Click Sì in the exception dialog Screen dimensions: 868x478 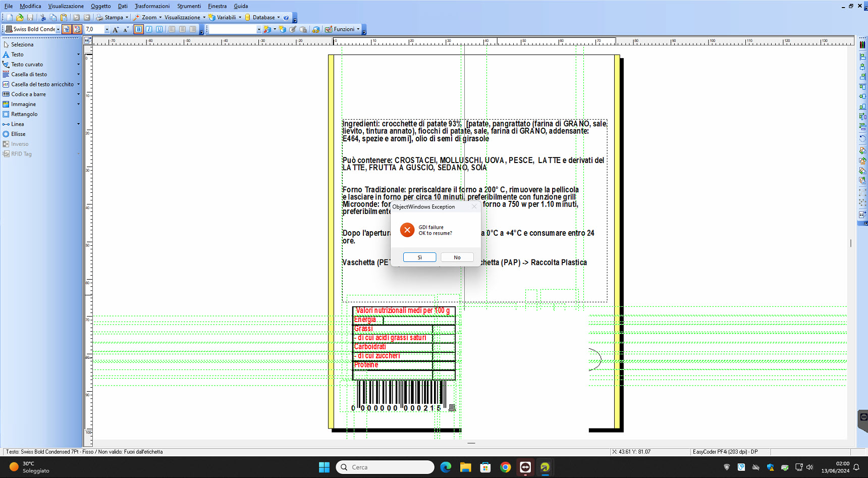coord(419,257)
